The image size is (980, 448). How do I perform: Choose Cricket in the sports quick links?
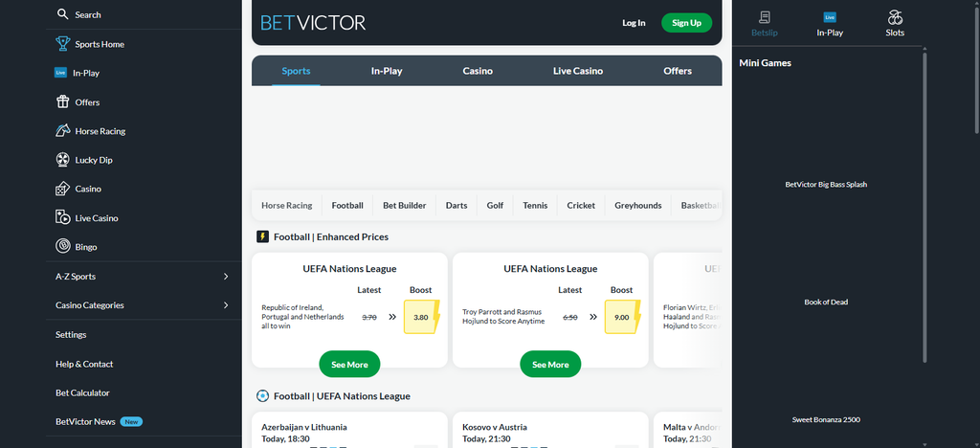(581, 205)
